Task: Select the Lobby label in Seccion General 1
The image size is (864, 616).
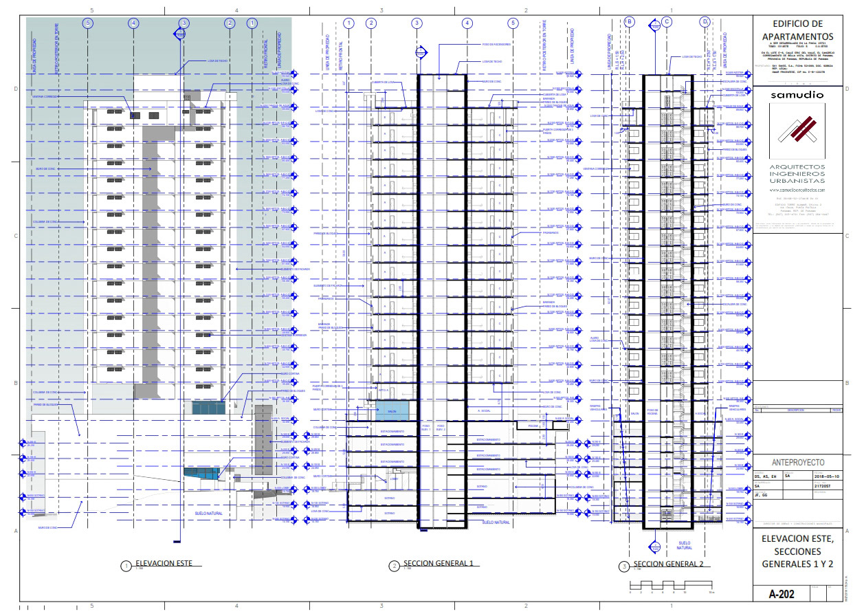Action: click(394, 479)
